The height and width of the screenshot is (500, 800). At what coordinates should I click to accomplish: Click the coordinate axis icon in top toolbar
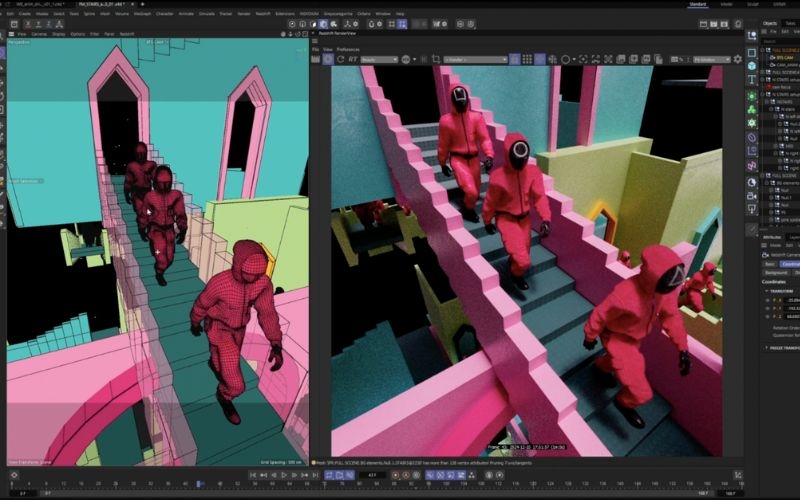point(347,24)
